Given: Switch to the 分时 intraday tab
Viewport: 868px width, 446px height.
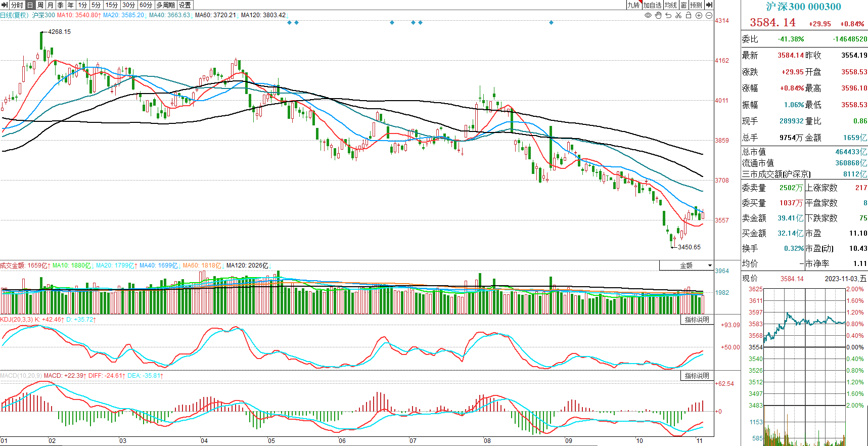Looking at the screenshot, I should point(17,5).
